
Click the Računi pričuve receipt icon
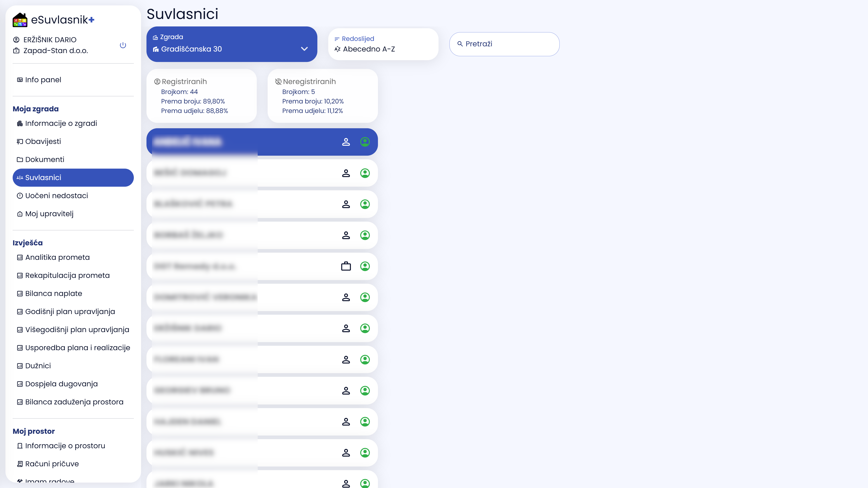point(20,464)
